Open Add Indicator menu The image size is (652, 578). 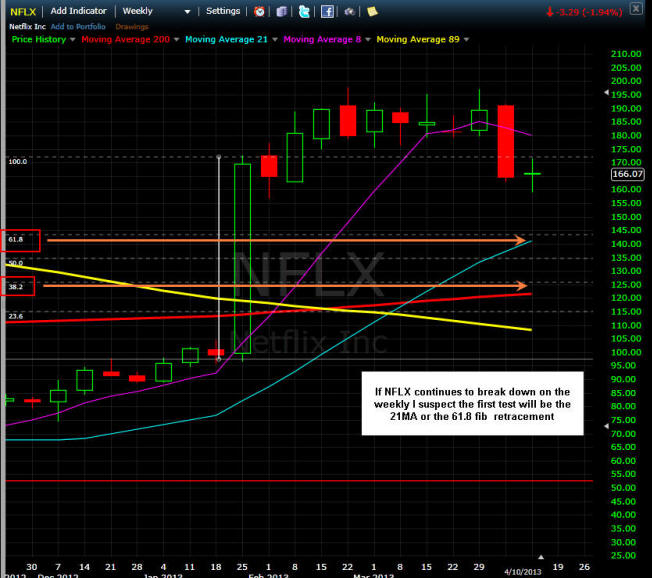coord(79,11)
